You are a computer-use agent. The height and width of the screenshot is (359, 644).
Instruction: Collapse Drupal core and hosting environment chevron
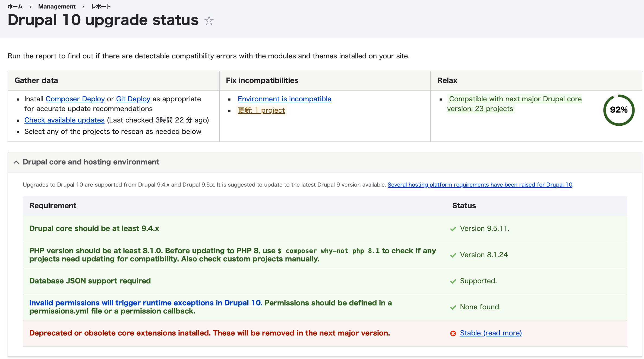[x=16, y=162]
